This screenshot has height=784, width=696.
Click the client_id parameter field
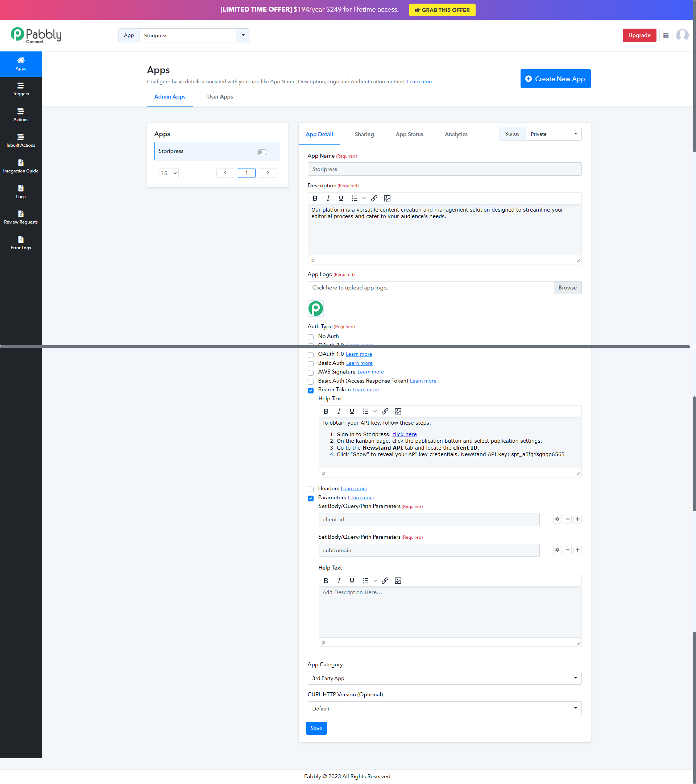[x=429, y=519]
